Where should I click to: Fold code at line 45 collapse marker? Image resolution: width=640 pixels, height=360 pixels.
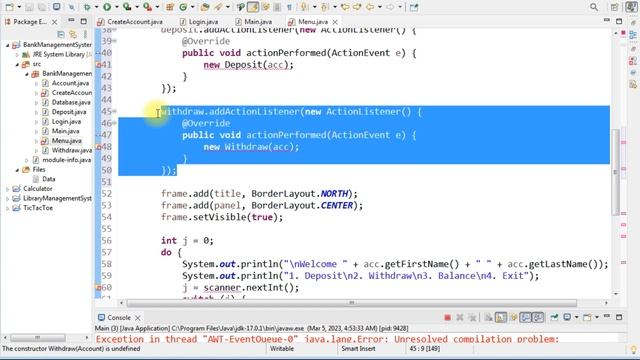pyautogui.click(x=115, y=111)
